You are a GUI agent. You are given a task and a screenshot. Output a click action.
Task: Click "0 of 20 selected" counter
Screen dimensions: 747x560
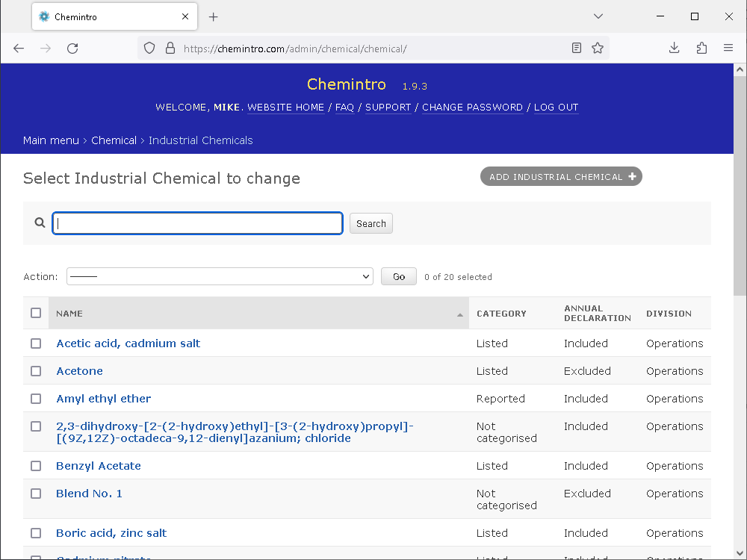458,277
